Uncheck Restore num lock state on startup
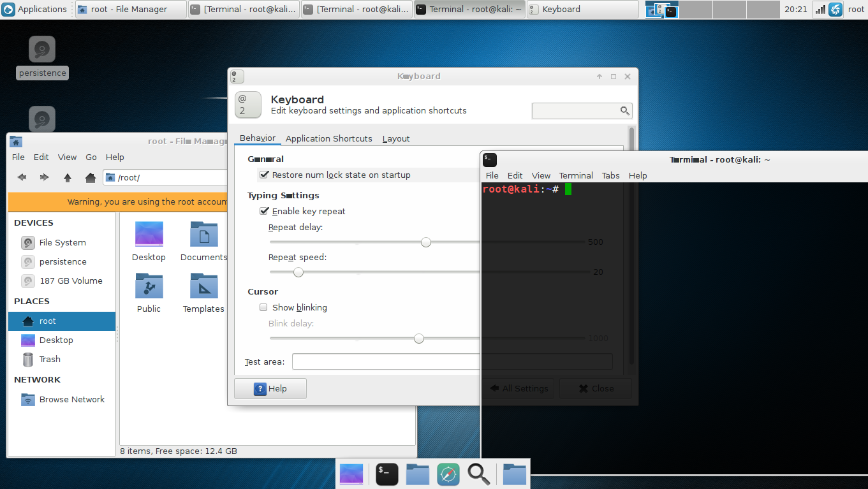The image size is (868, 489). click(264, 175)
